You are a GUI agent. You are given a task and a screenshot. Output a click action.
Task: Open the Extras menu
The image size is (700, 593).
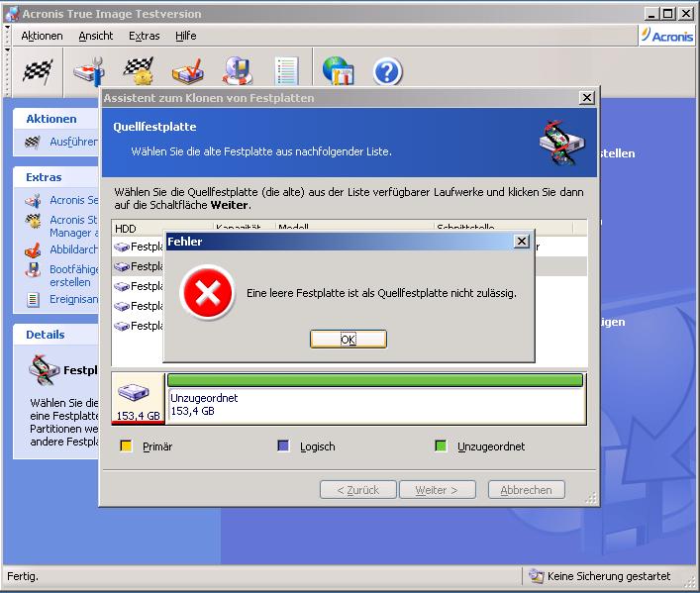tap(144, 36)
